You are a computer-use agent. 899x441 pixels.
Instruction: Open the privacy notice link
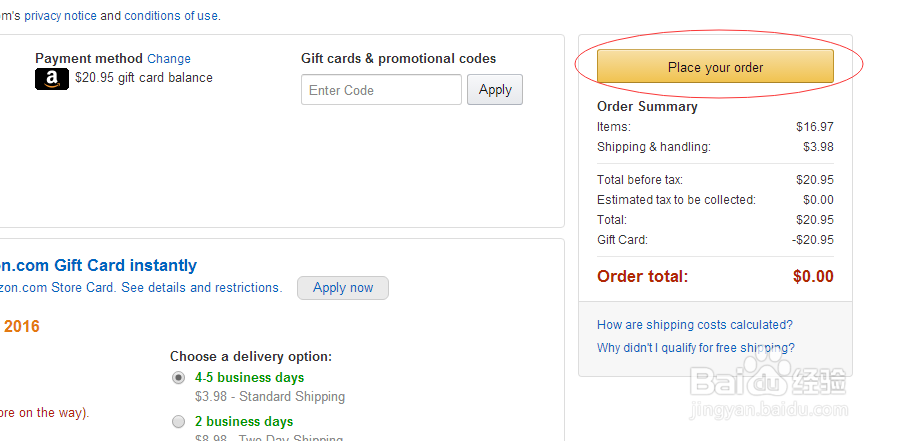click(60, 16)
